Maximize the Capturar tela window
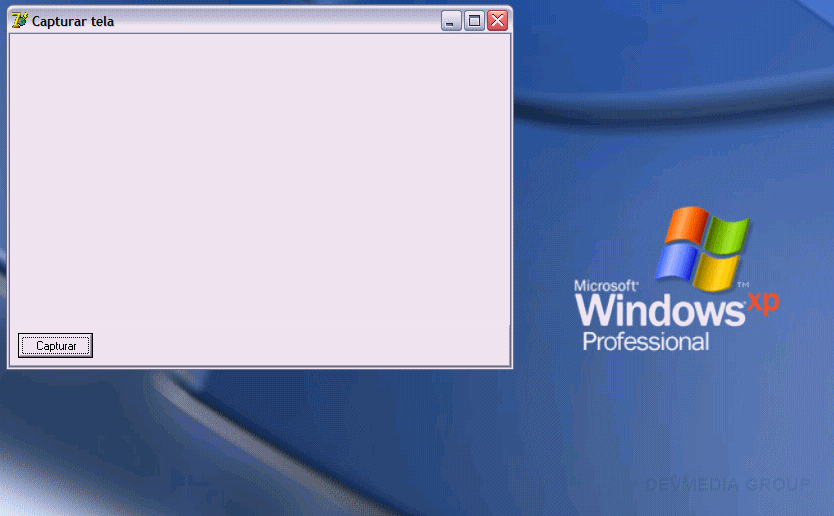Image resolution: width=834 pixels, height=516 pixels. click(474, 21)
